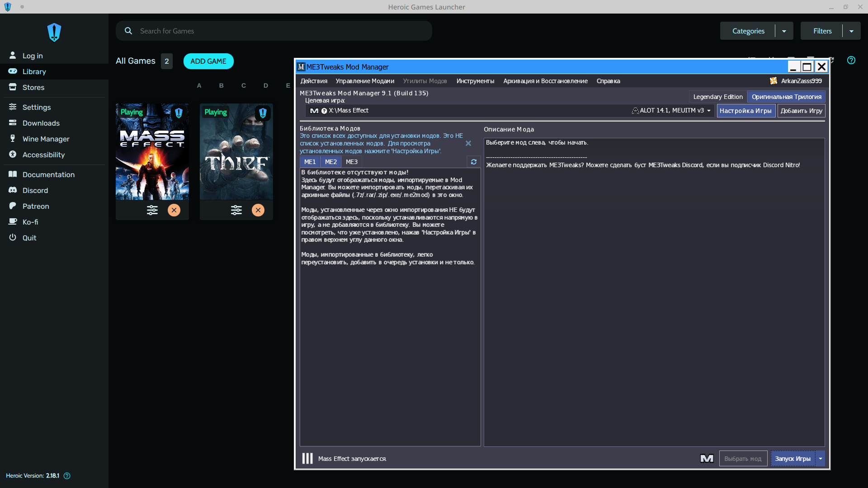868x488 pixels.
Task: Dismiss the blue library info hint
Action: [x=468, y=143]
